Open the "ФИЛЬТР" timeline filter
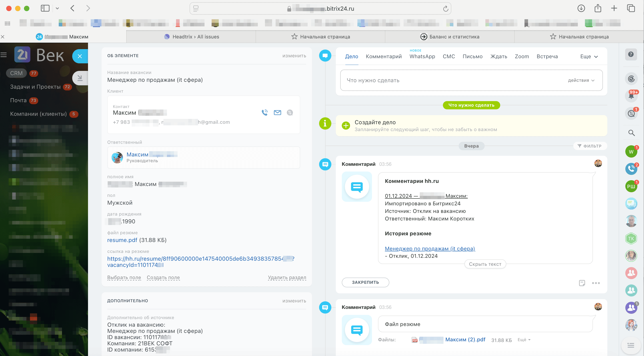This screenshot has height=356, width=644. [x=590, y=146]
